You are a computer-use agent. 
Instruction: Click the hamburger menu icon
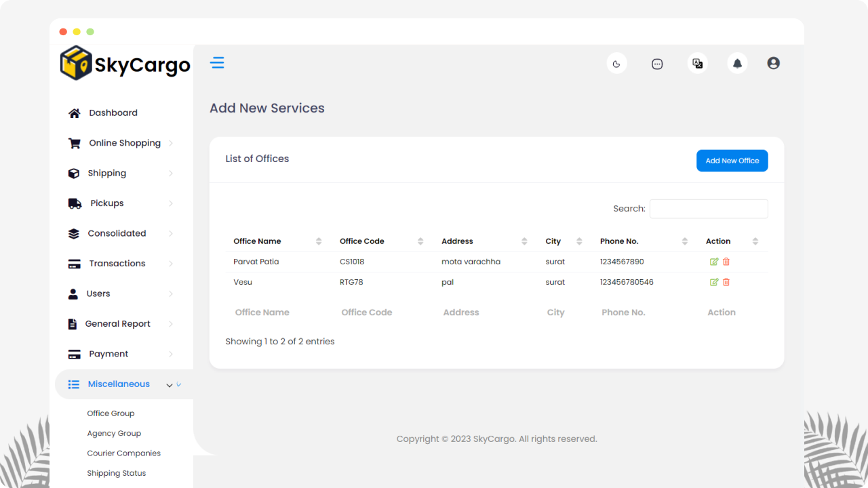(217, 63)
